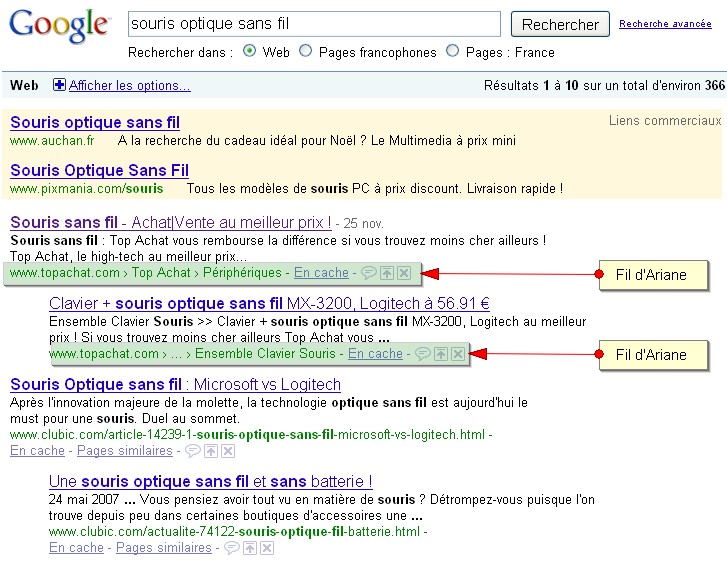Open Clavier + souris optique MX-3200 result

click(269, 303)
